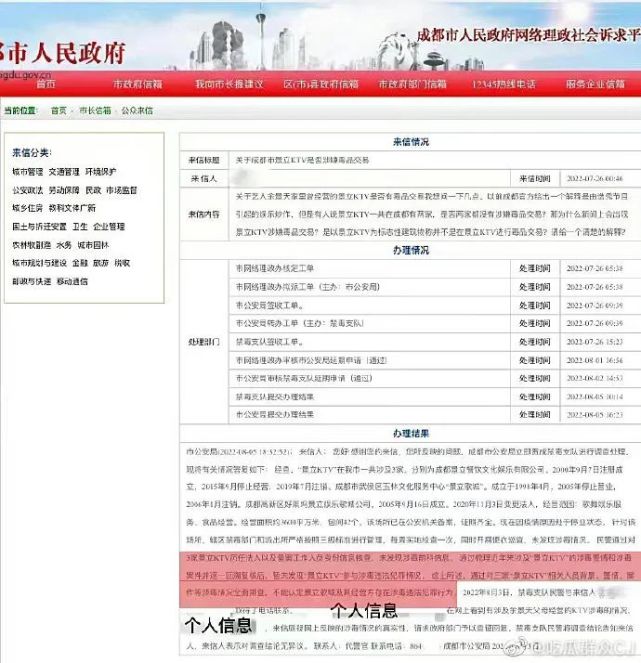This screenshot has height=663, width=641.
Task: Select the 旅游 category
Action: point(101,263)
